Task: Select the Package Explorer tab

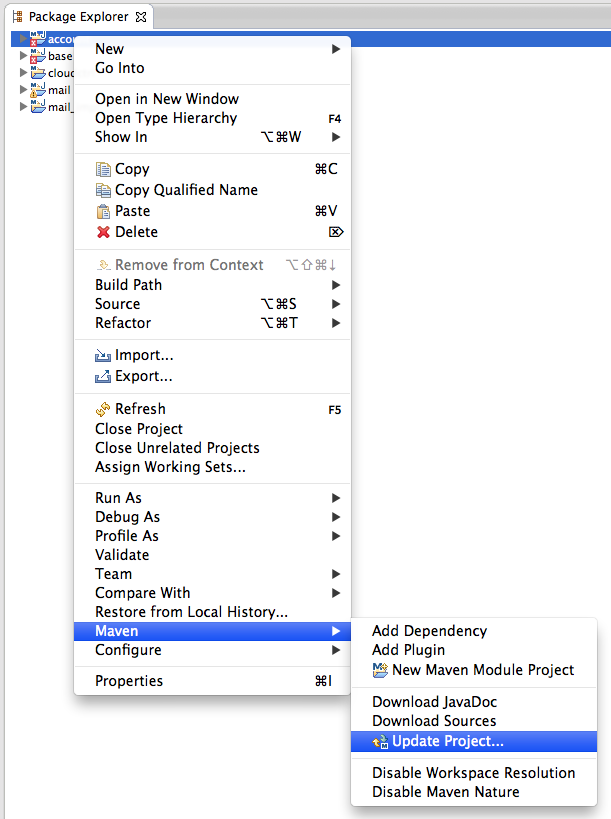Action: coord(78,17)
